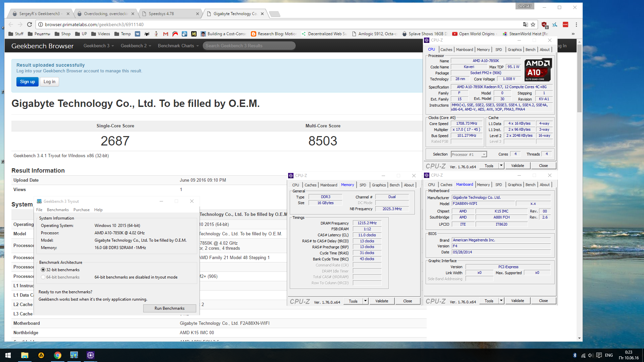
Task: Open Chrome from the taskbar
Action: pyautogui.click(x=58, y=355)
